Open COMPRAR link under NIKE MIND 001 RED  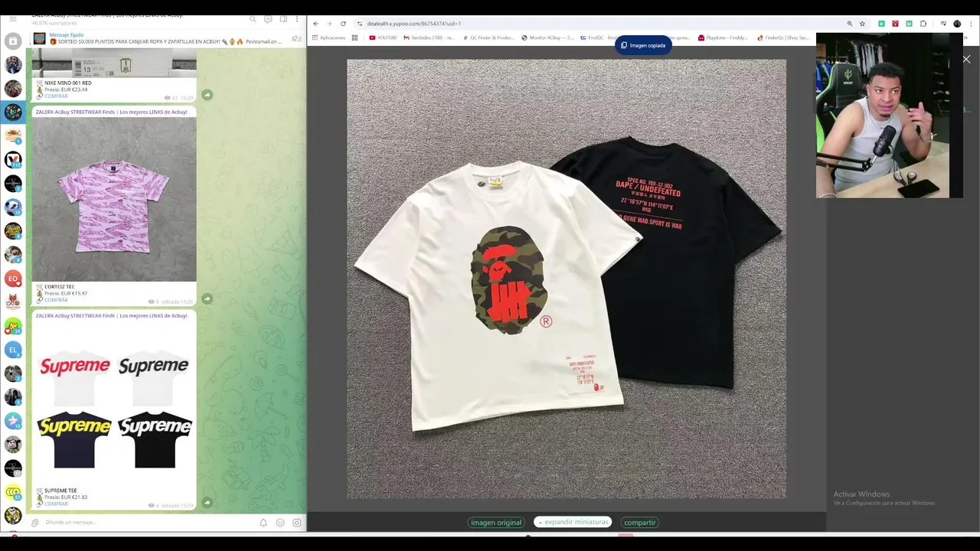(56, 96)
